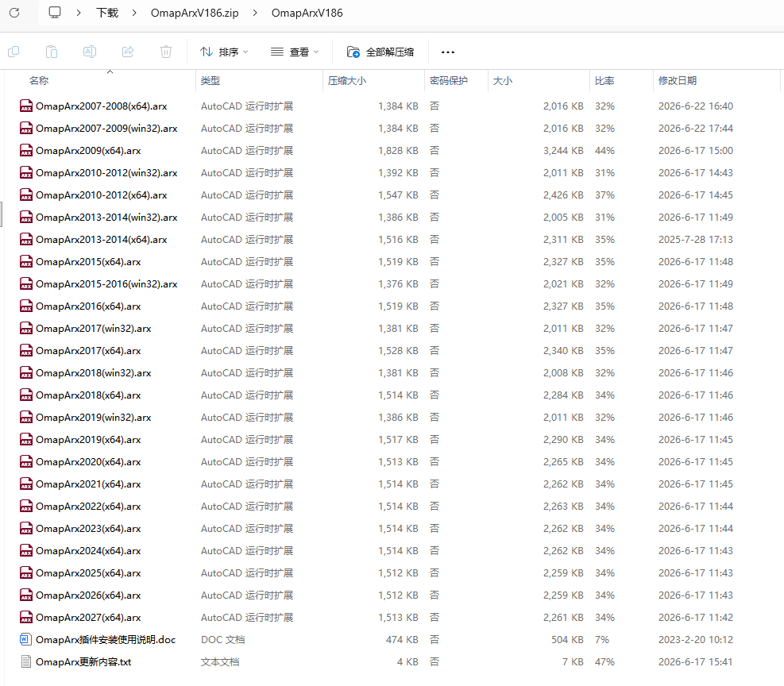Click the Rename toolbar icon
This screenshot has width=784, height=686.
point(90,52)
